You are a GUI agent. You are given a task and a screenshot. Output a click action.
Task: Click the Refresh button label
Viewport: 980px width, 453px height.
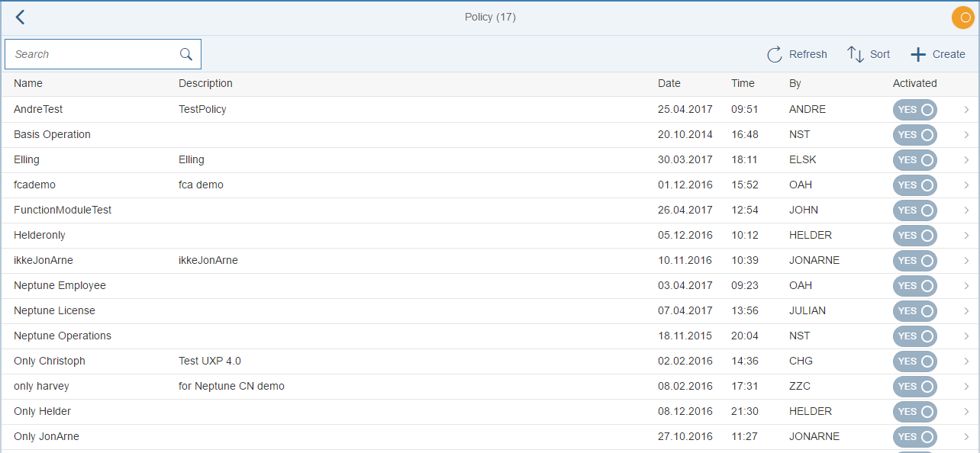pyautogui.click(x=808, y=54)
